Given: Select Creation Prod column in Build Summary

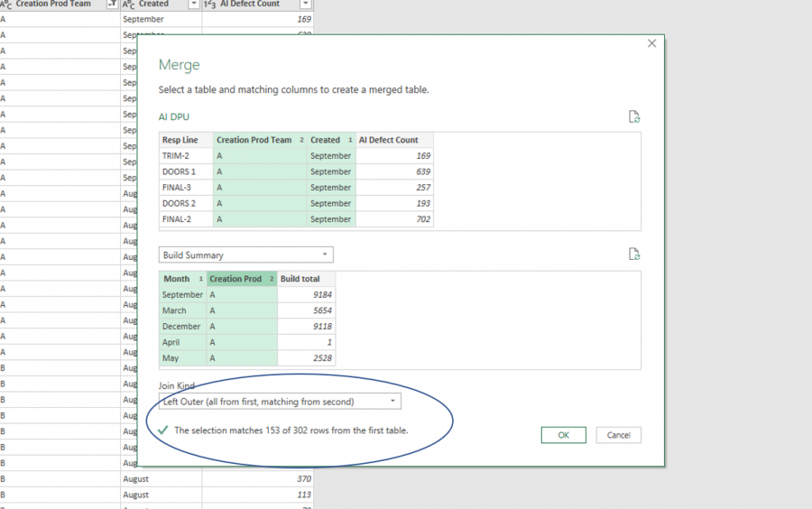Looking at the screenshot, I should click(242, 279).
